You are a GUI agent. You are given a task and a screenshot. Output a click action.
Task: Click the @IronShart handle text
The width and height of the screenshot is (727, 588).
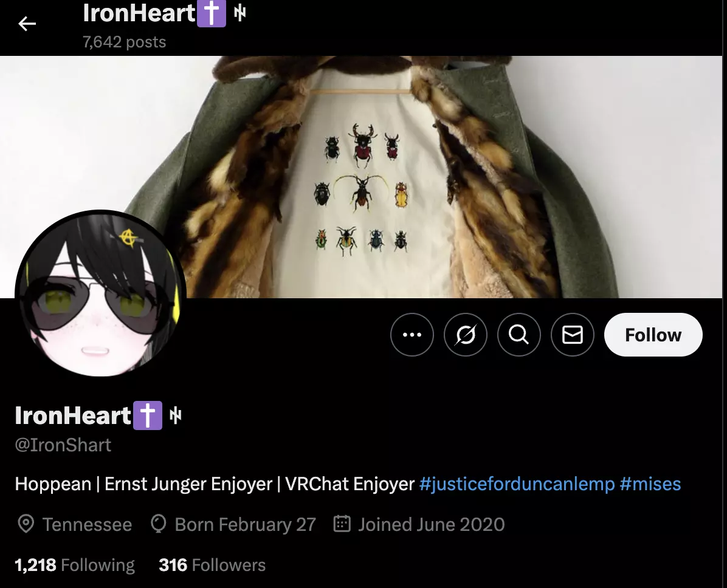(63, 445)
